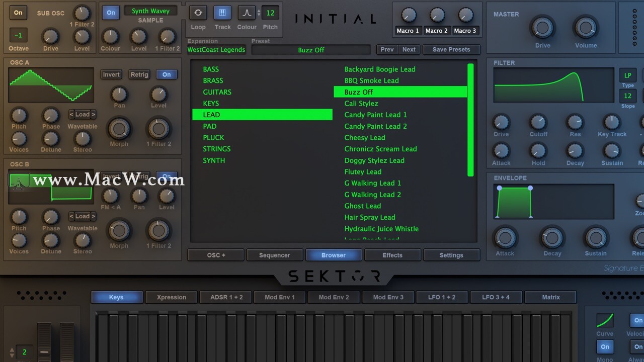Click the Master Volume knob

coord(586,28)
